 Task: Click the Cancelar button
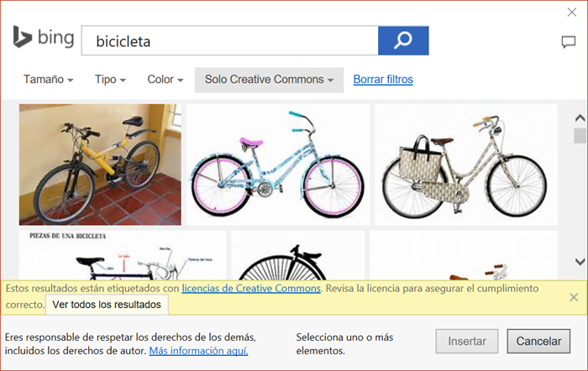(538, 342)
